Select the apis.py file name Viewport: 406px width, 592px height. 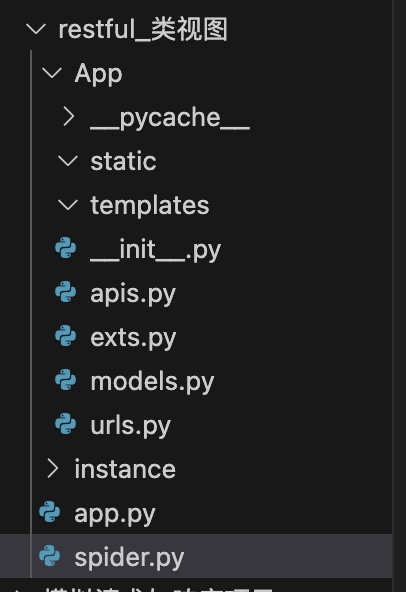point(133,294)
